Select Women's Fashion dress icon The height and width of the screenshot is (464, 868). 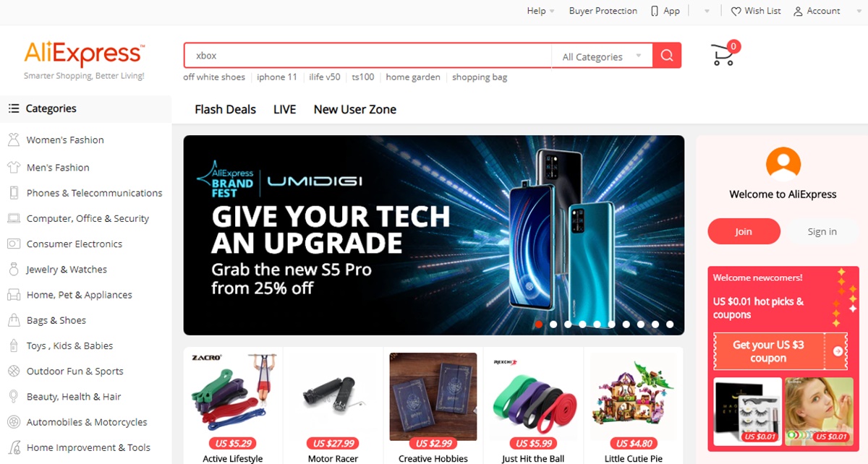(x=13, y=139)
